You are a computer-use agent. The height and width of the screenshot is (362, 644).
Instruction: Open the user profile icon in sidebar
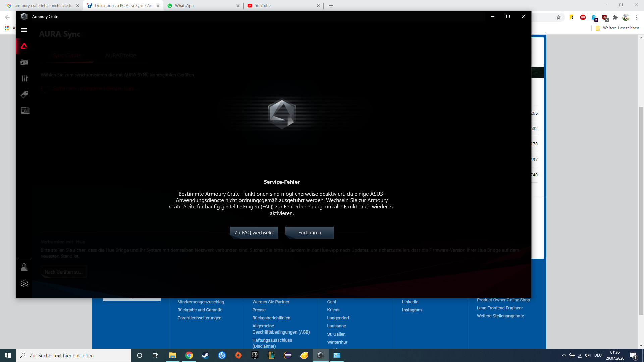point(24,267)
